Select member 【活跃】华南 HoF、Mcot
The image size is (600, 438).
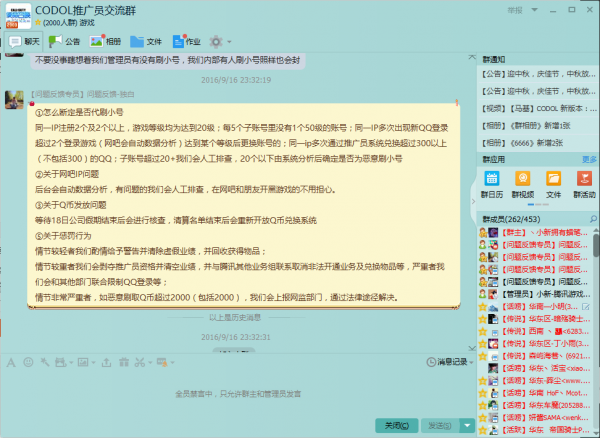(535, 393)
